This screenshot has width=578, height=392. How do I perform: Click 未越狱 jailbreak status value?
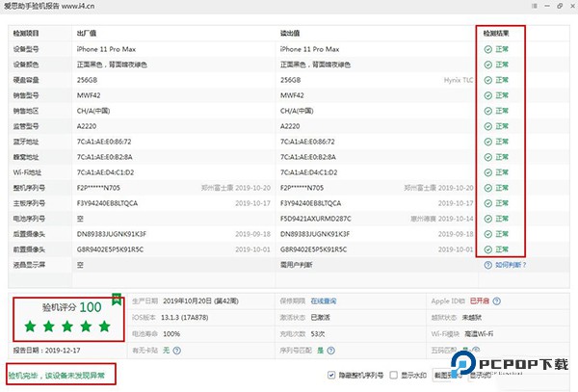point(472,318)
